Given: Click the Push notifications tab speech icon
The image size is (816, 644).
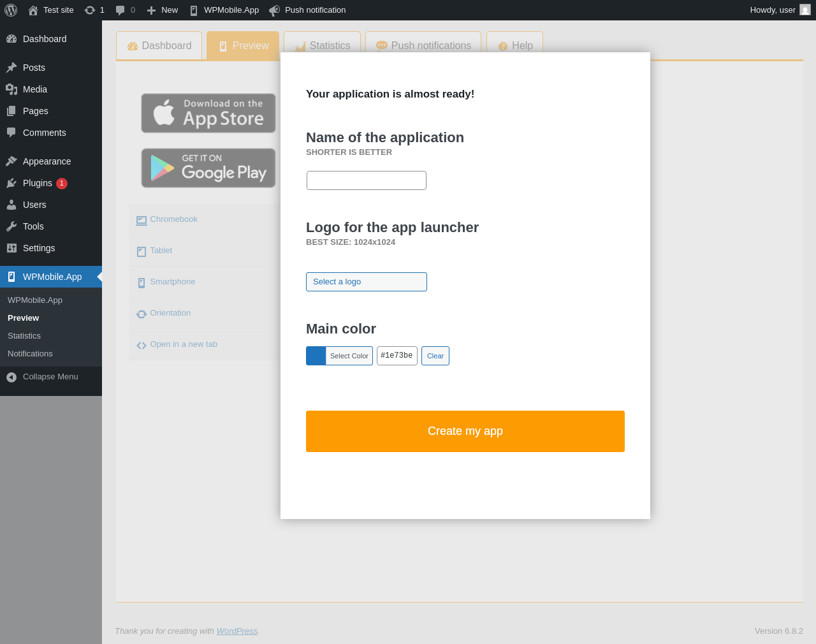Looking at the screenshot, I should pyautogui.click(x=382, y=46).
